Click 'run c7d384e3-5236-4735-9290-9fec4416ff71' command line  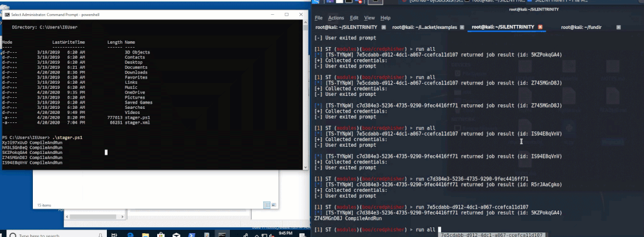472,179
